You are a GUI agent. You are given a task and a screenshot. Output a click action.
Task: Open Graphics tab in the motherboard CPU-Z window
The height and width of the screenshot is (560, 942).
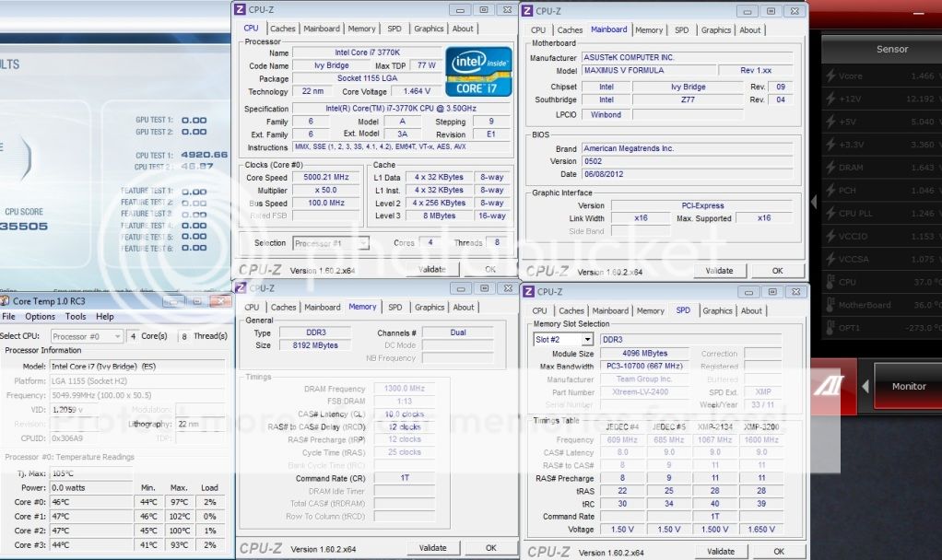click(x=716, y=30)
